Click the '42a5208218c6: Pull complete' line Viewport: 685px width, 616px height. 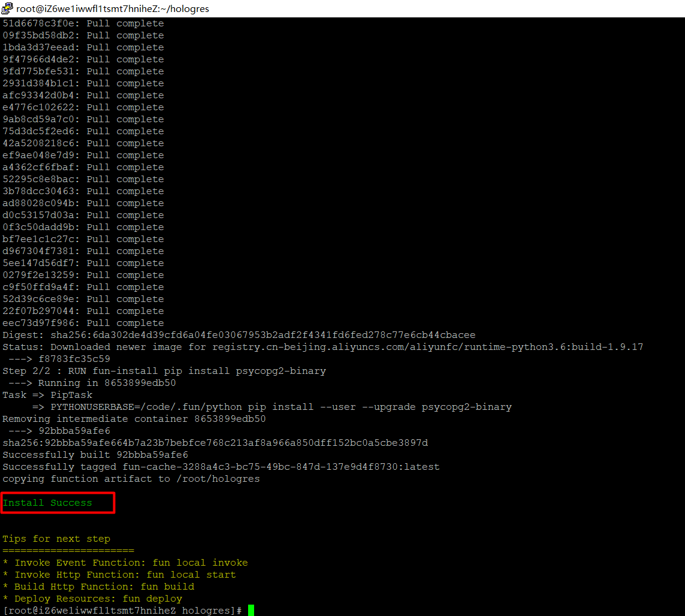pos(83,143)
